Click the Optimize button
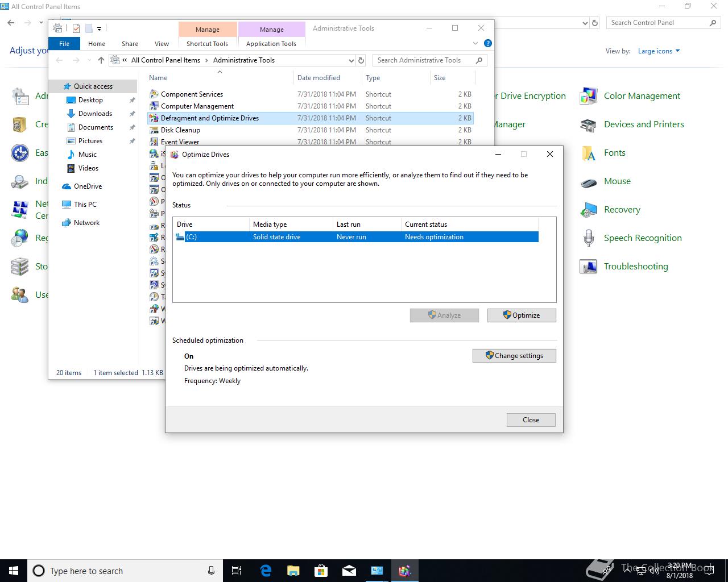The width and height of the screenshot is (728, 582). click(522, 315)
